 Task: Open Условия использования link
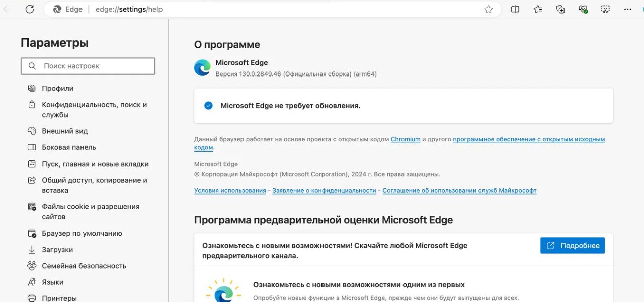point(230,191)
